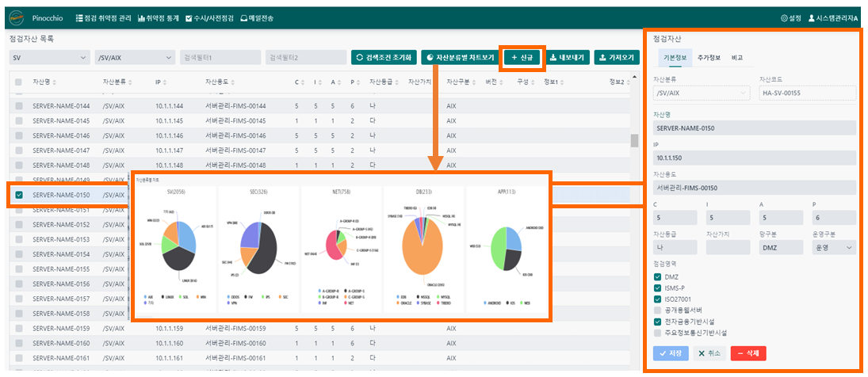The height and width of the screenshot is (377, 868).
Task: Sort by 정보2 column sort icon
Action: click(628, 82)
